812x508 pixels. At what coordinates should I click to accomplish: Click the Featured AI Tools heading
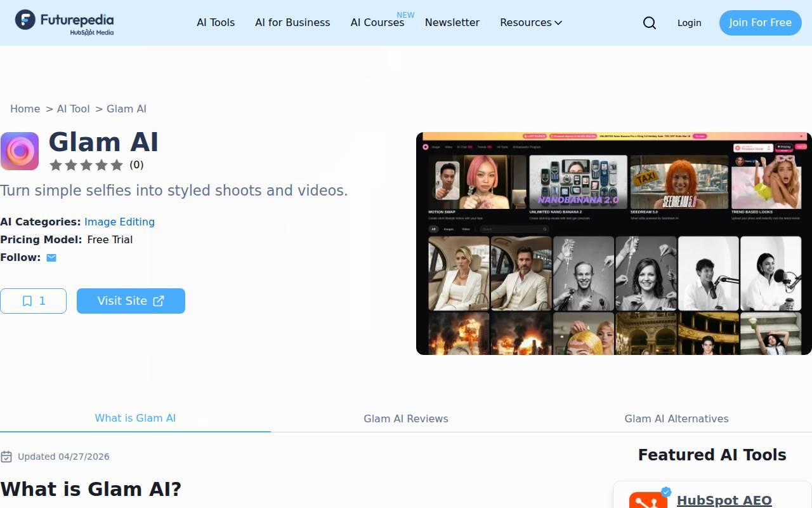(x=712, y=455)
